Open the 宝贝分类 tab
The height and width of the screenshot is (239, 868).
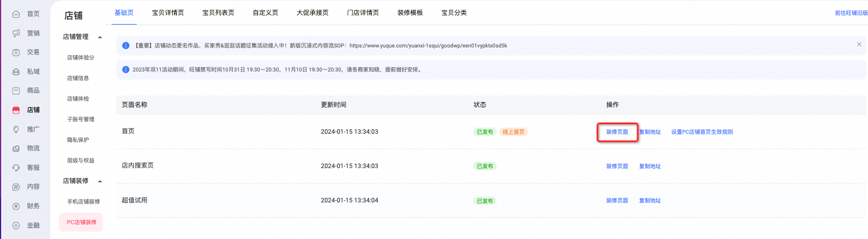pyautogui.click(x=454, y=12)
